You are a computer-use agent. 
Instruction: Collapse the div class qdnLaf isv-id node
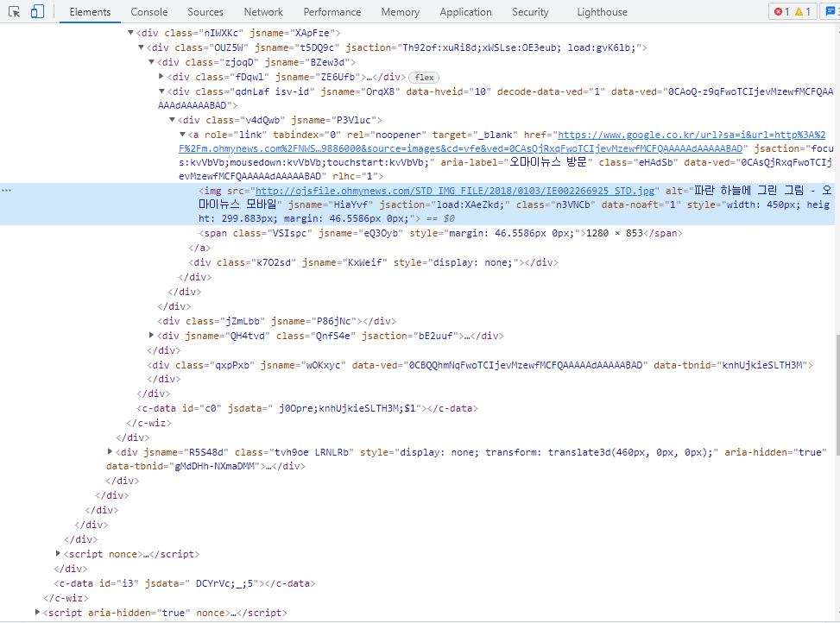coord(161,91)
